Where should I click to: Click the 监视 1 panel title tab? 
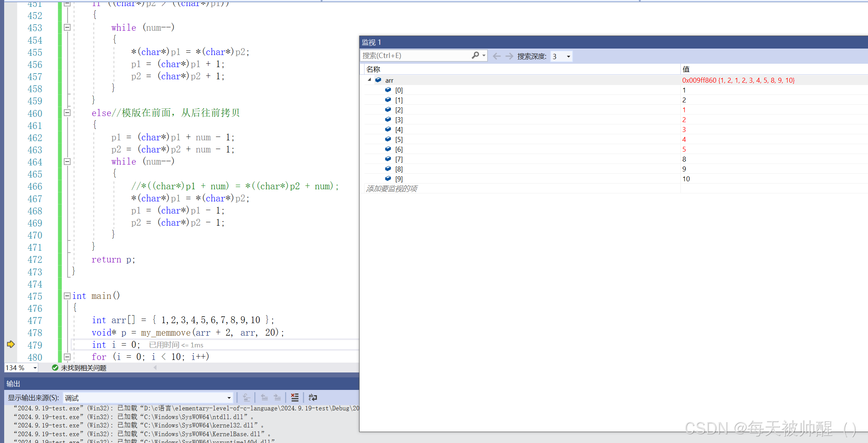371,42
